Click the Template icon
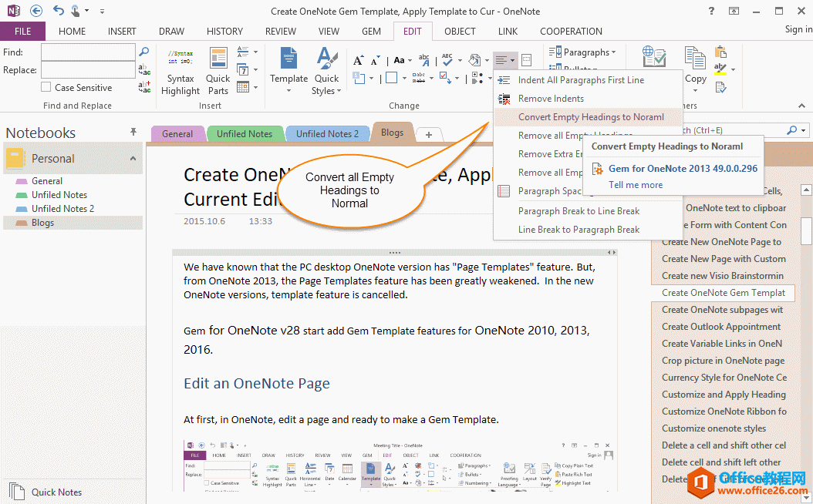The image size is (813, 504). click(288, 71)
